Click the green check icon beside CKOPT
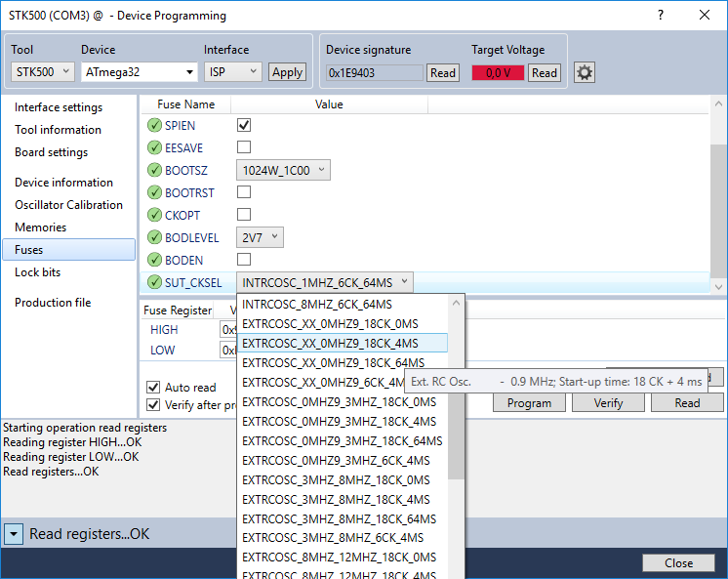This screenshot has height=579, width=728. [154, 215]
